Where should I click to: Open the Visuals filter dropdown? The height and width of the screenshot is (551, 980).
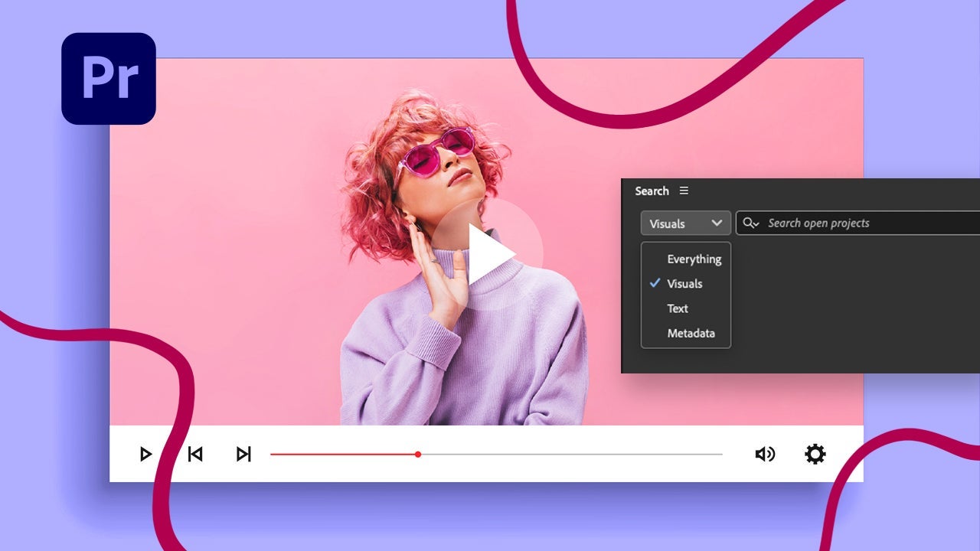click(685, 223)
